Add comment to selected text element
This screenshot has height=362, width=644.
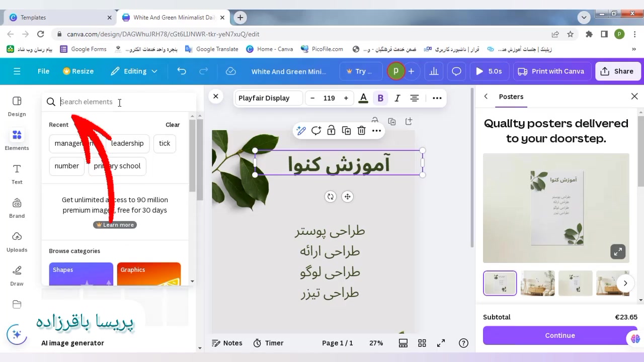(316, 131)
